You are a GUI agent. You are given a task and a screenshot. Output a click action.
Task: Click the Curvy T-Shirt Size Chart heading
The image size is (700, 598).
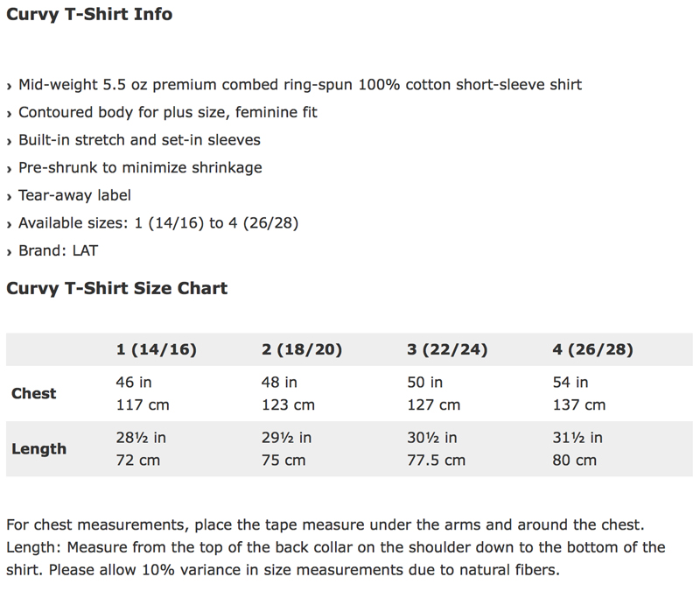pos(116,288)
